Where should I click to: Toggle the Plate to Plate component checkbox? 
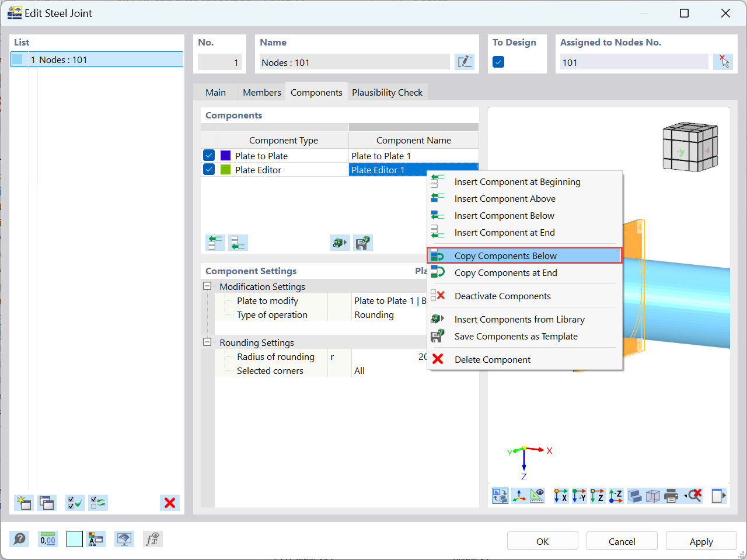click(x=209, y=156)
